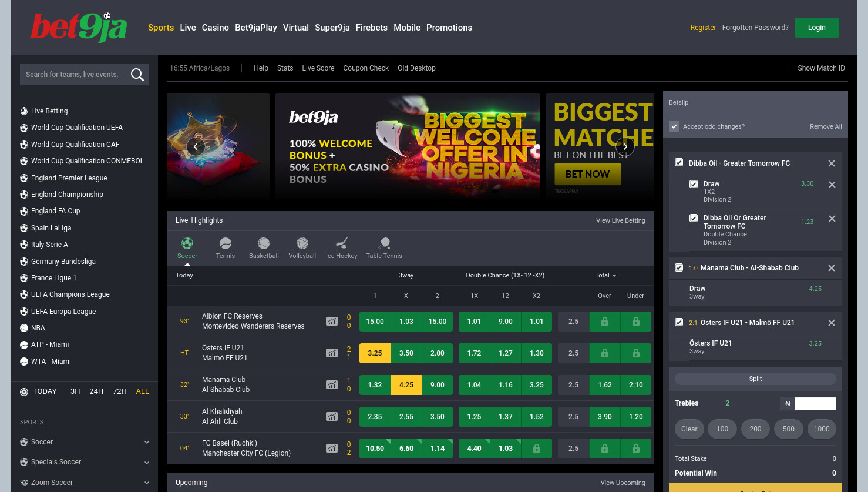Viewport: 868px width, 492px height.
Task: Open 2.5 total line for FC Basel
Action: point(574,449)
